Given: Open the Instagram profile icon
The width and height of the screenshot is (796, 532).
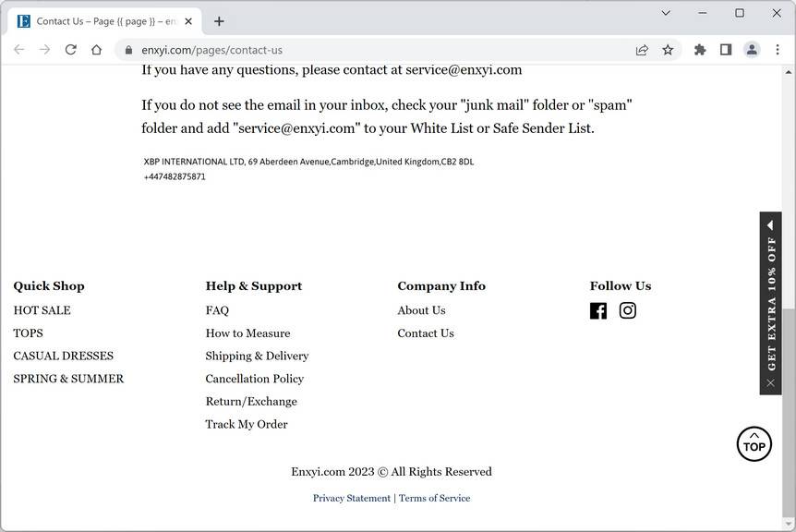Looking at the screenshot, I should pyautogui.click(x=628, y=310).
